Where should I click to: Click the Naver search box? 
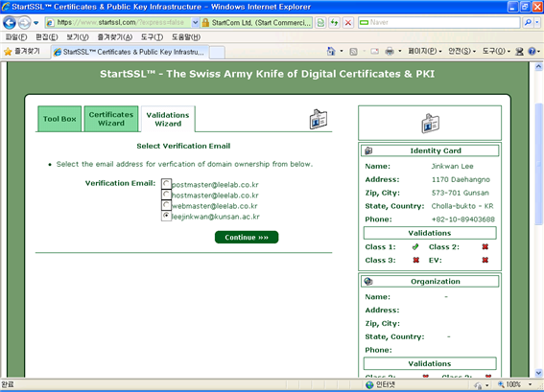(438, 23)
